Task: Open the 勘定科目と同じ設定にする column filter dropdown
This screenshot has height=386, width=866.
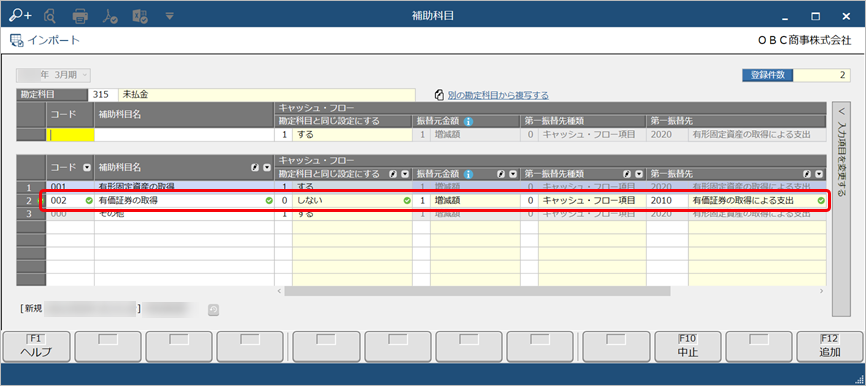Action: pos(405,173)
